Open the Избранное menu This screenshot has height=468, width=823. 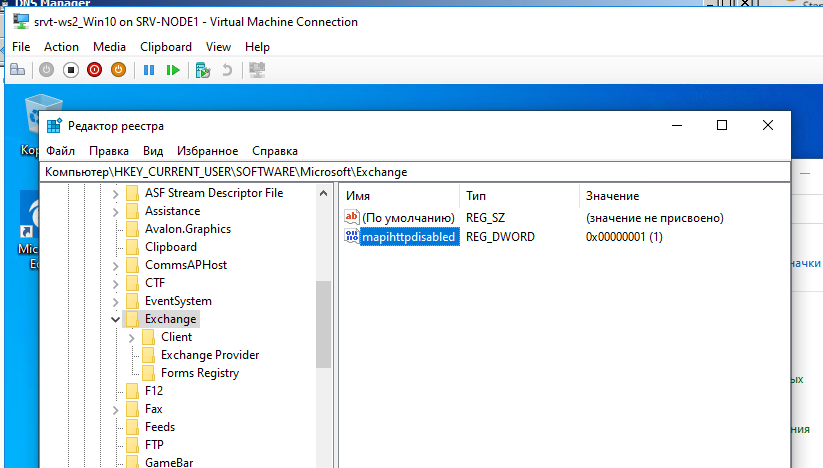tap(207, 151)
